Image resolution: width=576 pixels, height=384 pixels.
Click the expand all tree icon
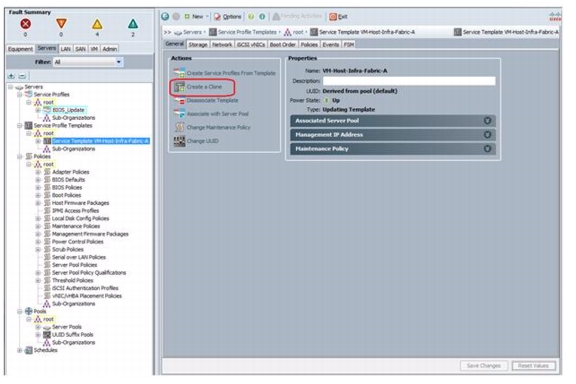(11, 76)
